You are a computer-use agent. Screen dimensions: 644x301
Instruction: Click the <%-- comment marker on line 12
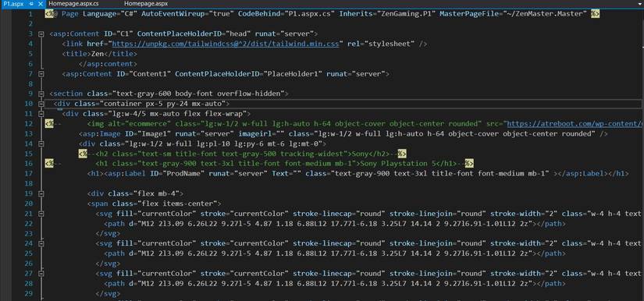(x=53, y=123)
